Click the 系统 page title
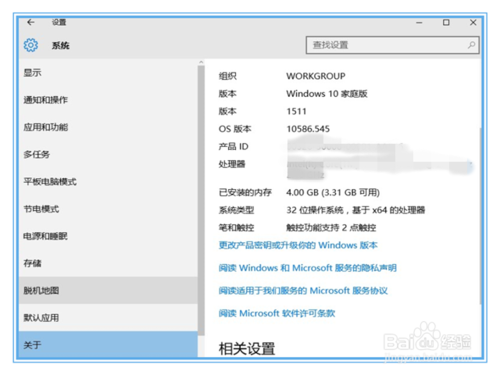The image size is (500, 375). (x=60, y=45)
